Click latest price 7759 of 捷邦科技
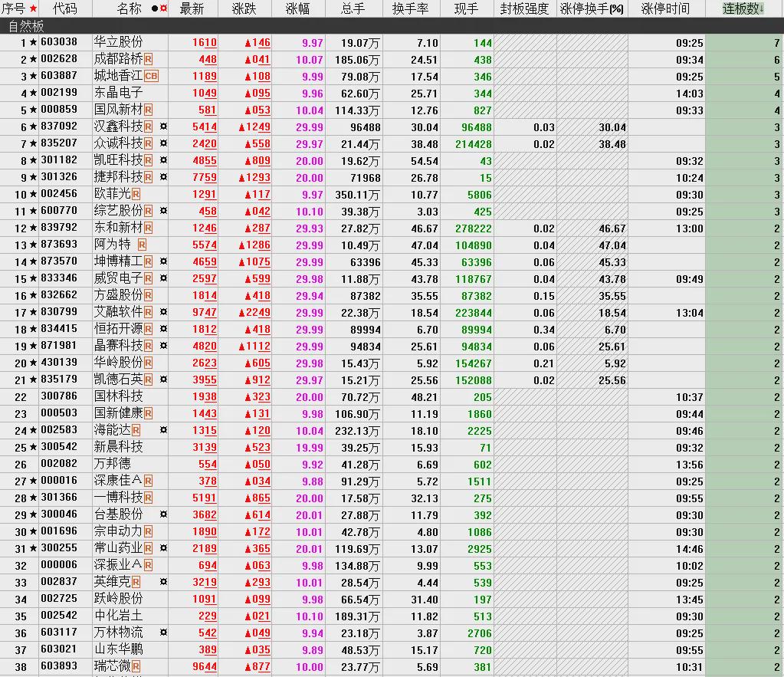The width and height of the screenshot is (784, 677). (205, 178)
